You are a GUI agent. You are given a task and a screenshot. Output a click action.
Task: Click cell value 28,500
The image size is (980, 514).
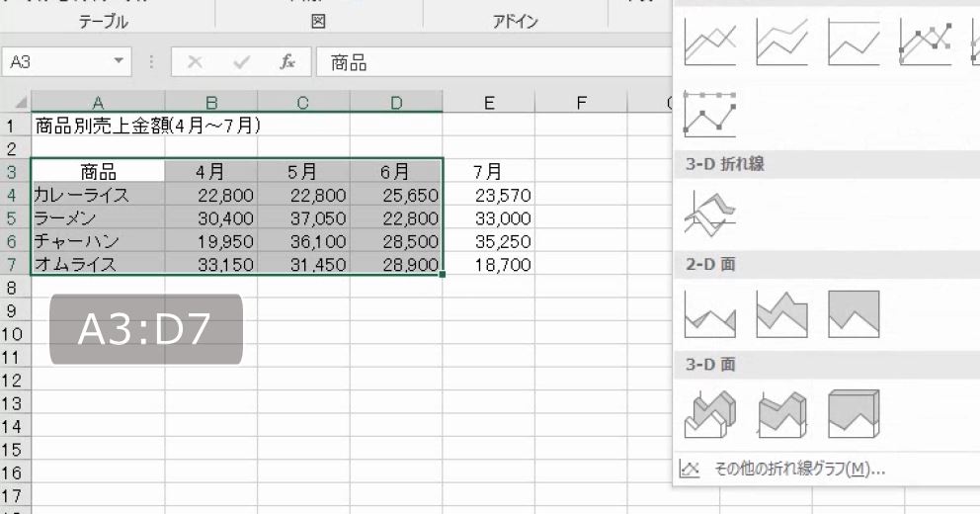pyautogui.click(x=396, y=241)
